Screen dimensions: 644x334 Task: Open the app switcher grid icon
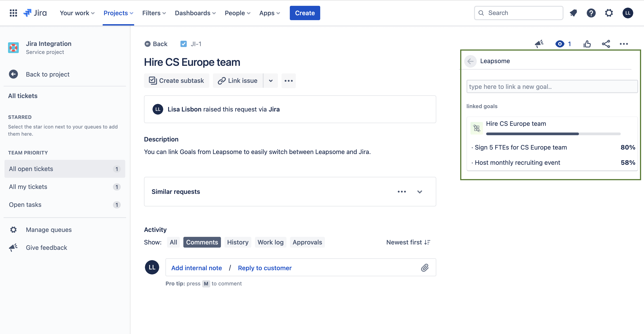pos(13,13)
